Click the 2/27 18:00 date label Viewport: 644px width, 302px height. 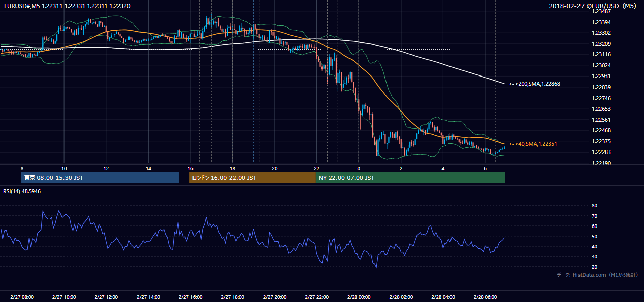click(x=232, y=297)
